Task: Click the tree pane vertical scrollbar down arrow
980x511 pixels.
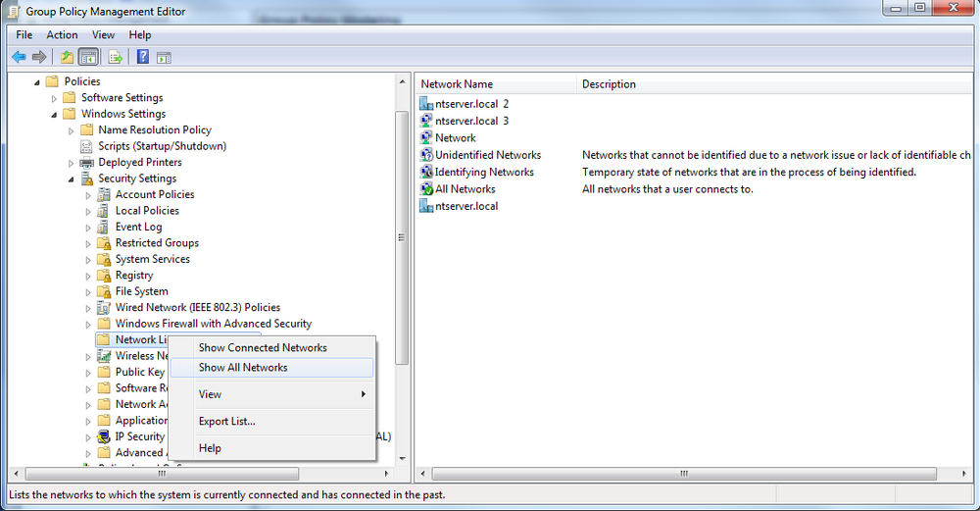Action: click(402, 458)
